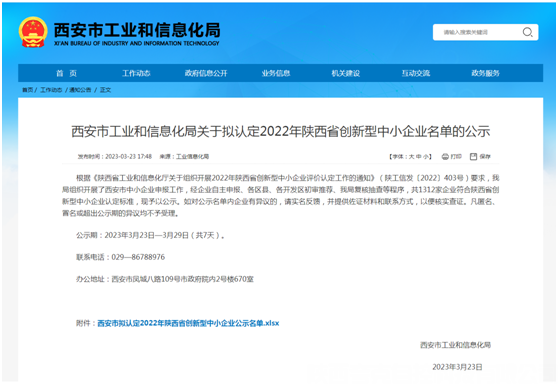Open the 业务信息 navigation menu
Image resolution: width=558 pixels, height=384 pixels.
[276, 73]
